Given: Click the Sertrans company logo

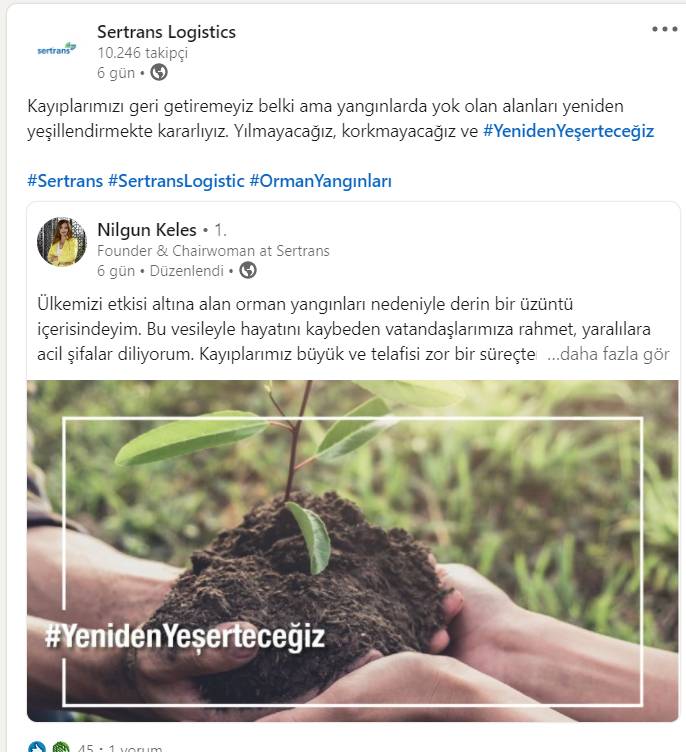Looking at the screenshot, I should click(57, 49).
